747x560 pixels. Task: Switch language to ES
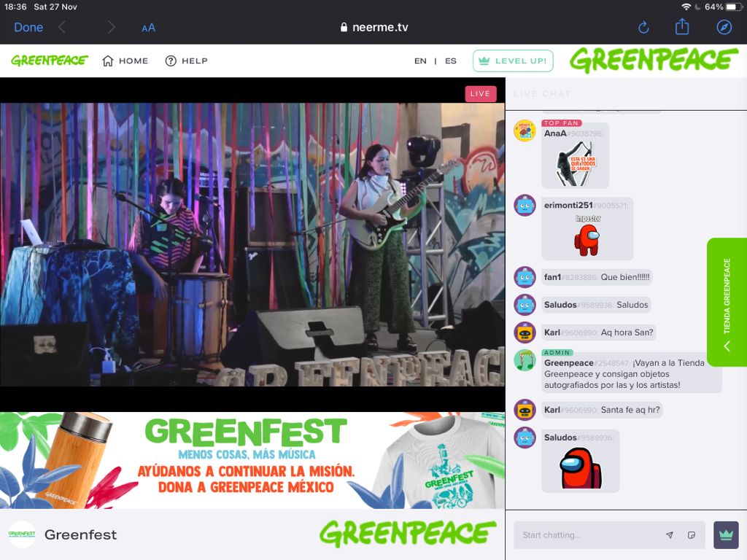pyautogui.click(x=450, y=61)
